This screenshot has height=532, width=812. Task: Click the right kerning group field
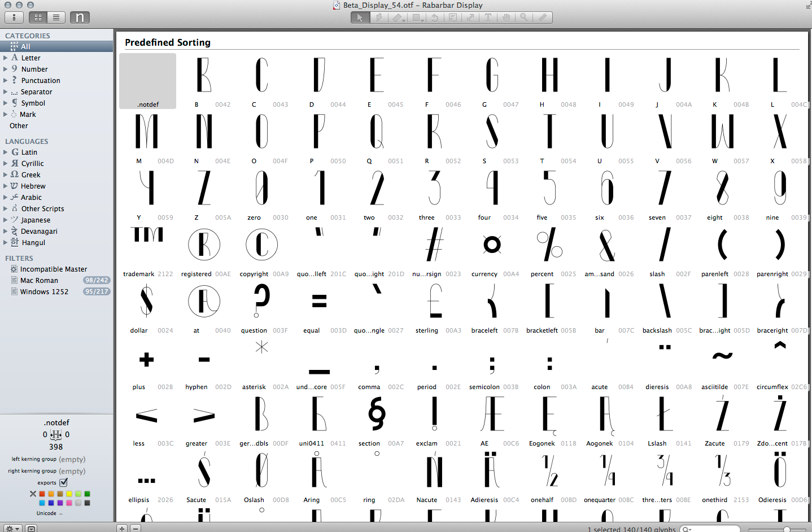pos(72,471)
